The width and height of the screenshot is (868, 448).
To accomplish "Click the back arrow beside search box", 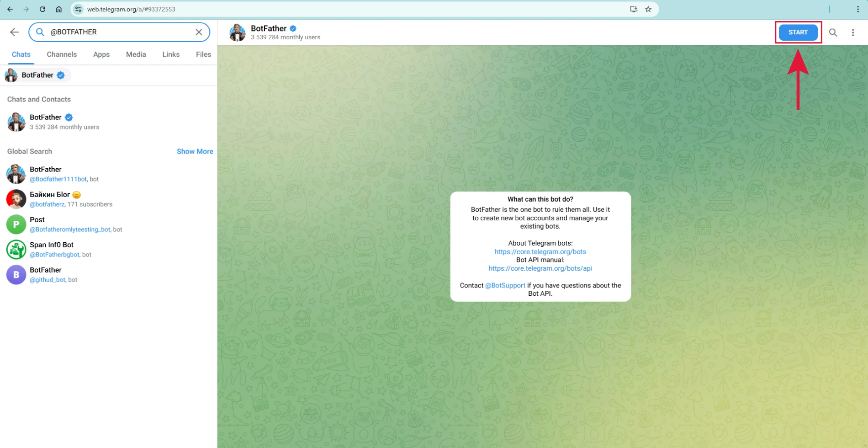I will pyautogui.click(x=15, y=32).
